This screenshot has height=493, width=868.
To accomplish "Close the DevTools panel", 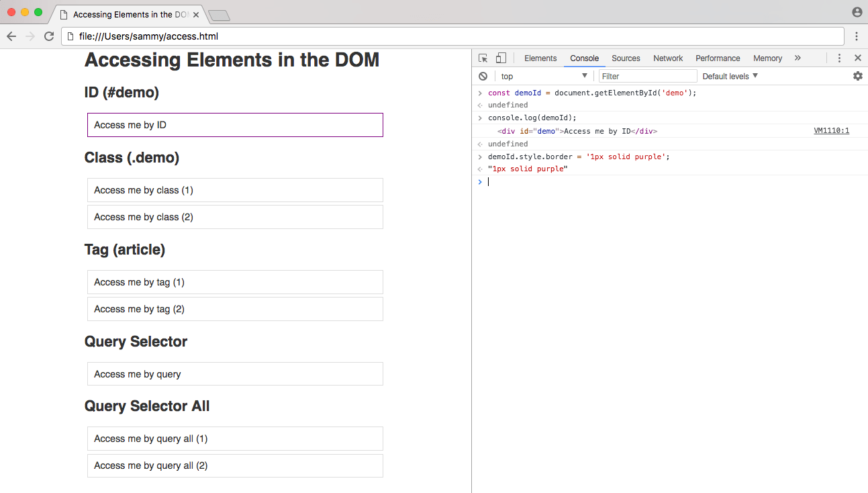I will point(857,58).
